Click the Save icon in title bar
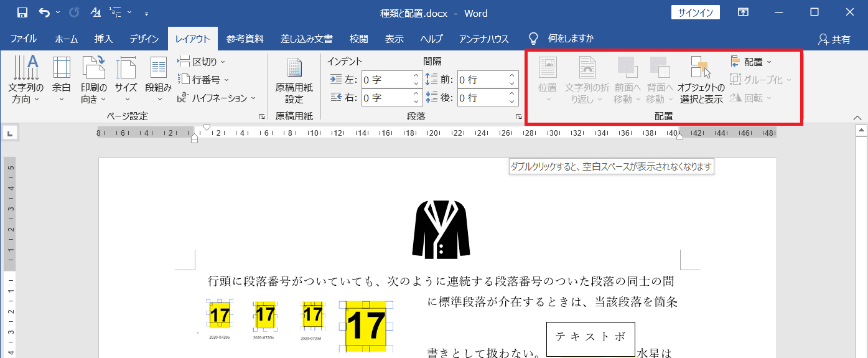Viewport: 868px width, 358px height. point(22,12)
